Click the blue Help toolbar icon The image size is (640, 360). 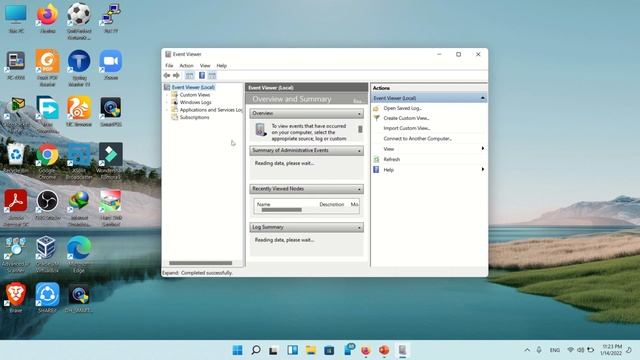point(202,76)
